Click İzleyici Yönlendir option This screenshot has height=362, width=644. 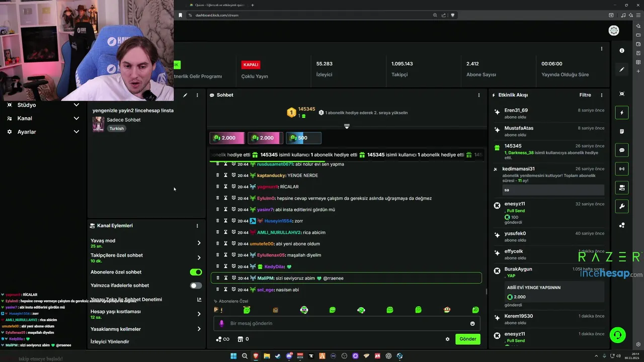110,341
